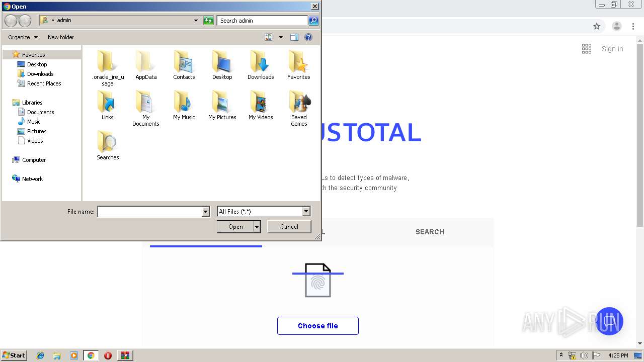Show hidden tray icons arrow

tap(561, 355)
